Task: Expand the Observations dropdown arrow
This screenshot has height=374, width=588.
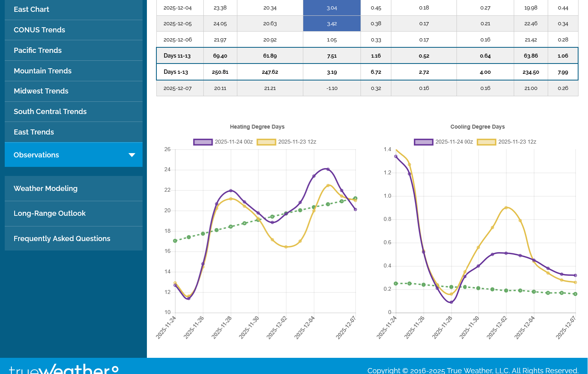Action: pos(132,155)
